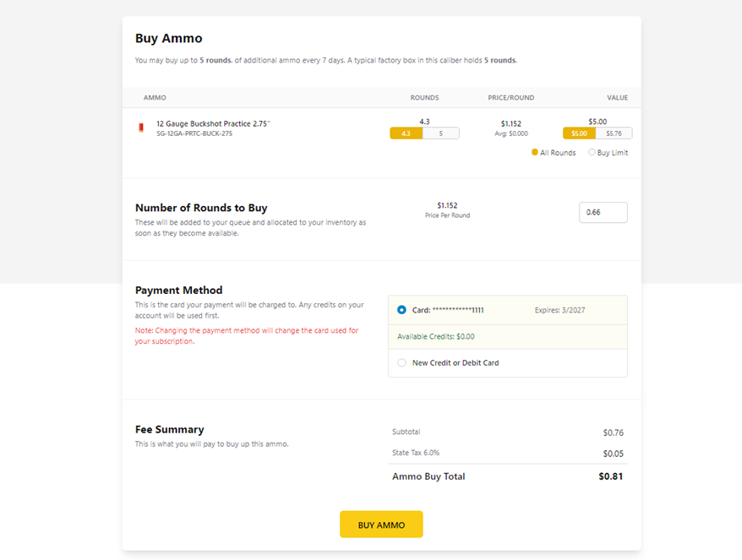Focus the rounds quantity input field
This screenshot has width=742, height=560.
(x=603, y=212)
